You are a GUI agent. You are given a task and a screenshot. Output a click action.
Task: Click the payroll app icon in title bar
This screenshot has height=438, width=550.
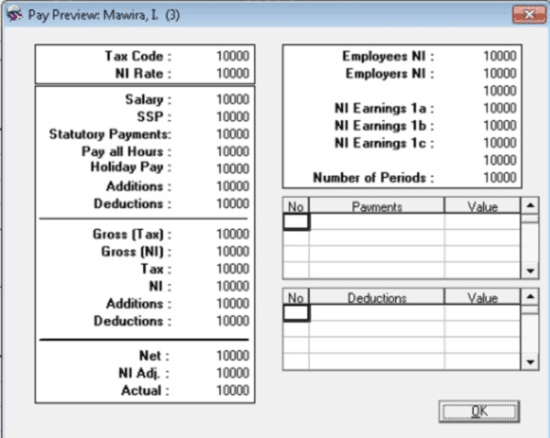click(14, 14)
